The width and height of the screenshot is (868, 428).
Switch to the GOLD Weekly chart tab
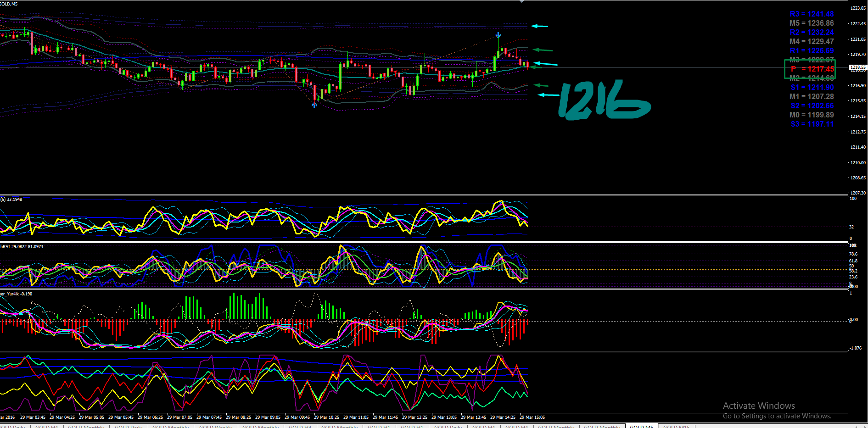click(216, 427)
